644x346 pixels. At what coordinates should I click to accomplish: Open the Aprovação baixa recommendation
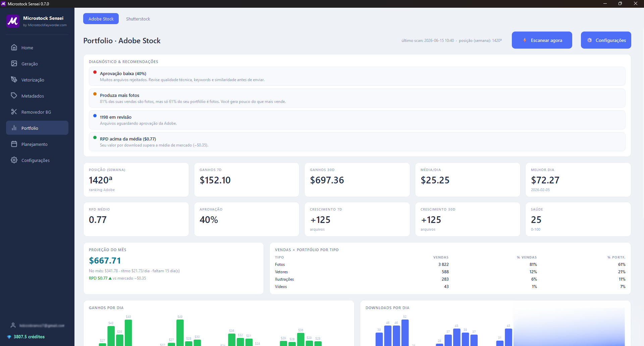click(357, 76)
